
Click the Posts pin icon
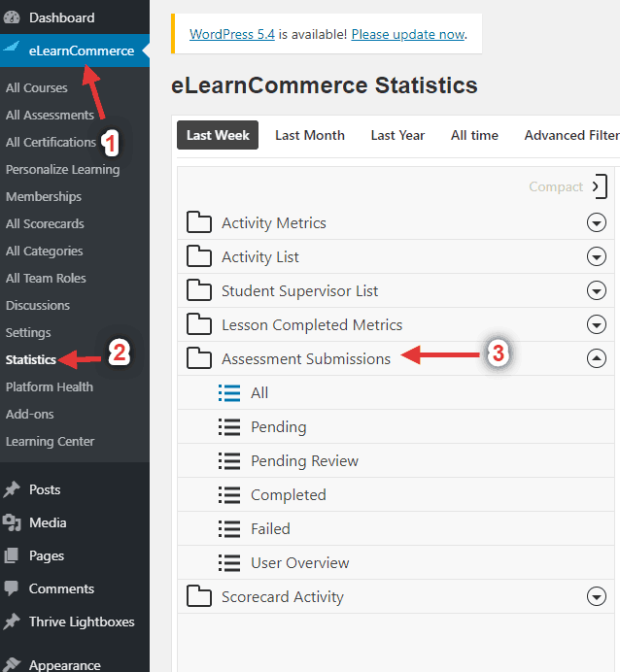pos(12,489)
